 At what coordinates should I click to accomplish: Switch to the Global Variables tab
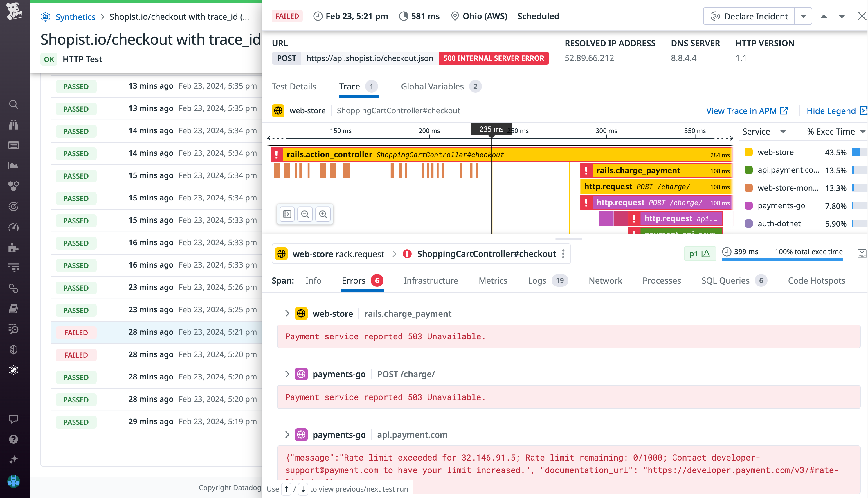click(432, 86)
